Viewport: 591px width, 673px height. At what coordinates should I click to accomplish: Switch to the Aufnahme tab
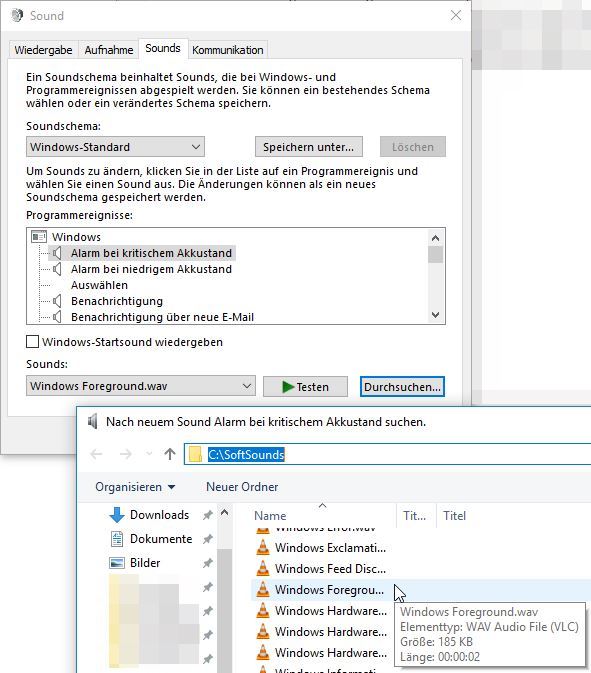(x=109, y=50)
